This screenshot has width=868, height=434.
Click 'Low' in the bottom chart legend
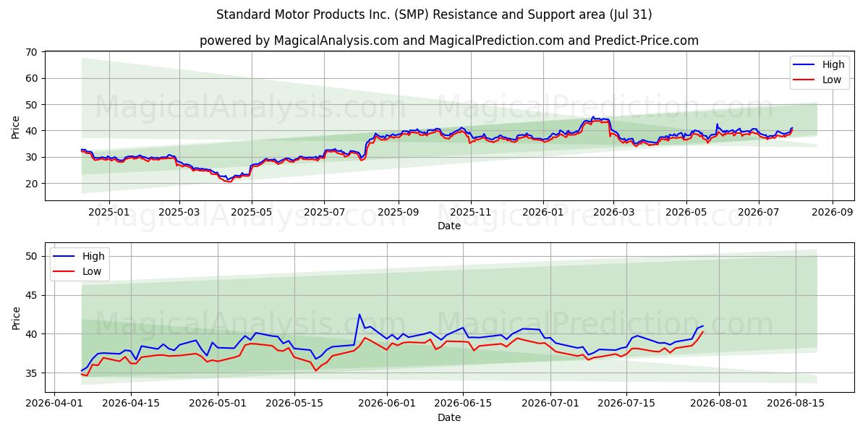92,271
